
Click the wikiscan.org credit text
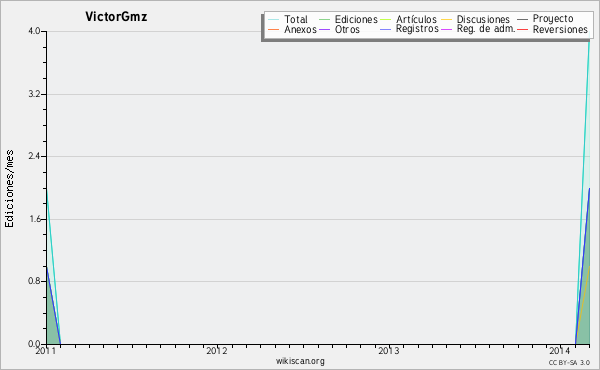pos(300,361)
